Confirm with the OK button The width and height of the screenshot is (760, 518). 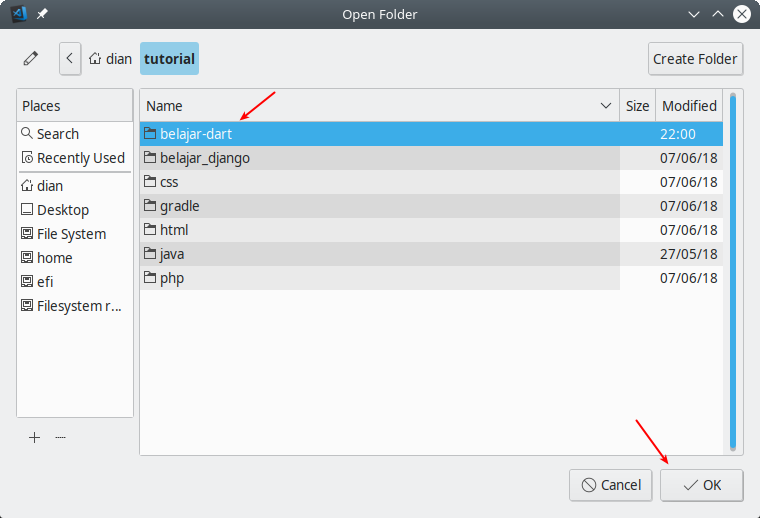click(x=701, y=485)
